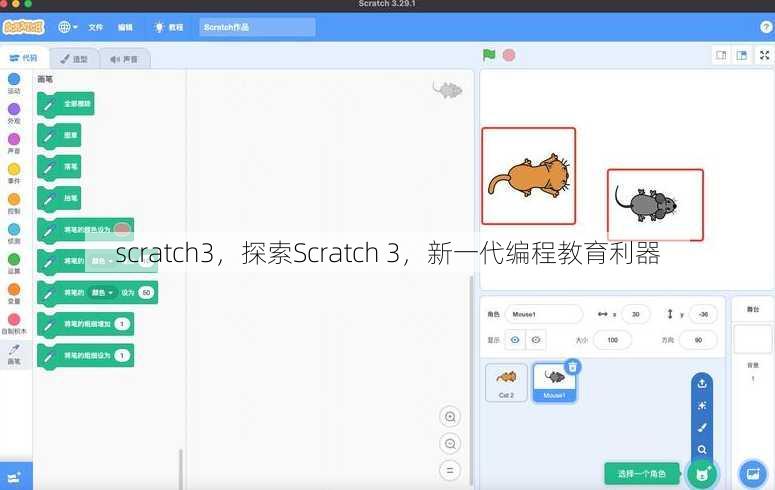Viewport: 775px width, 490px height.
Task: Click the green choose-a-sprite cat button
Action: coord(702,474)
